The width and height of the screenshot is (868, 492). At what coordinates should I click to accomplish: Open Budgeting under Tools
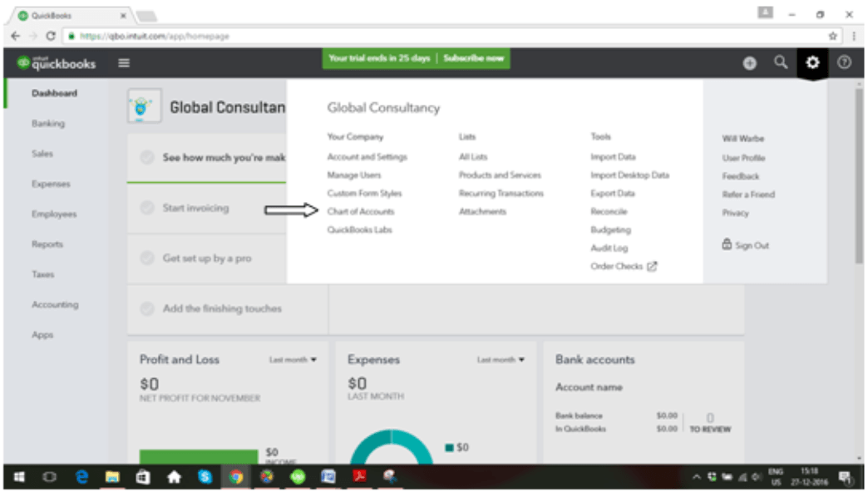[x=610, y=230]
